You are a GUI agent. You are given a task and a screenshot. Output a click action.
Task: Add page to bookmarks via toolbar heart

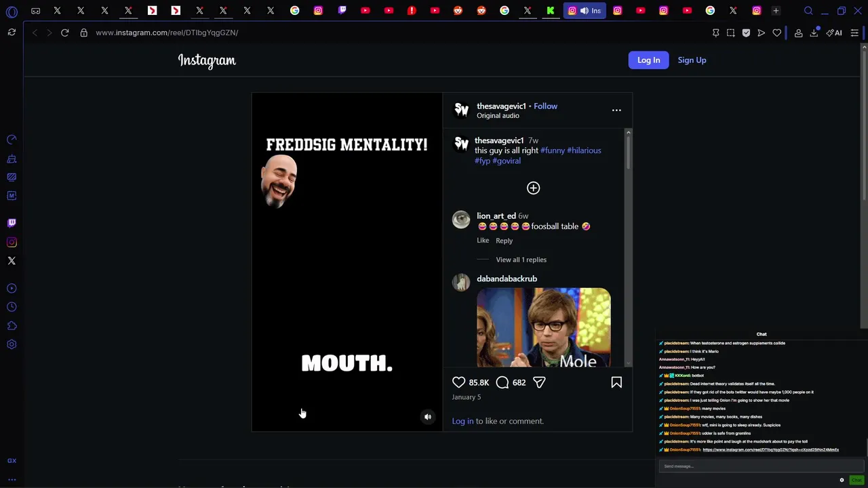[776, 33]
